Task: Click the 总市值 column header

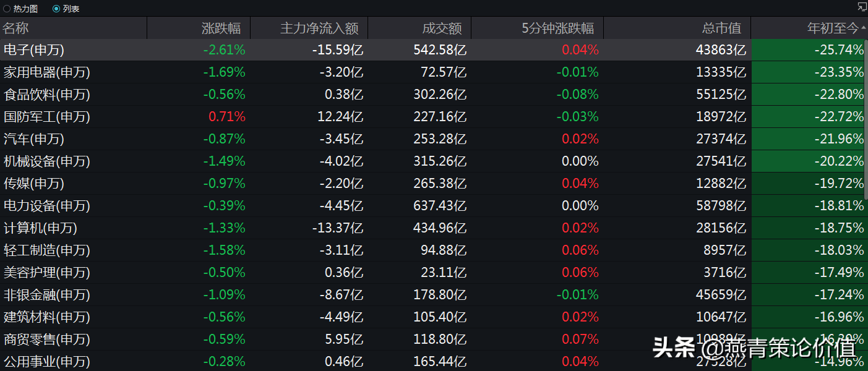Action: (x=721, y=28)
